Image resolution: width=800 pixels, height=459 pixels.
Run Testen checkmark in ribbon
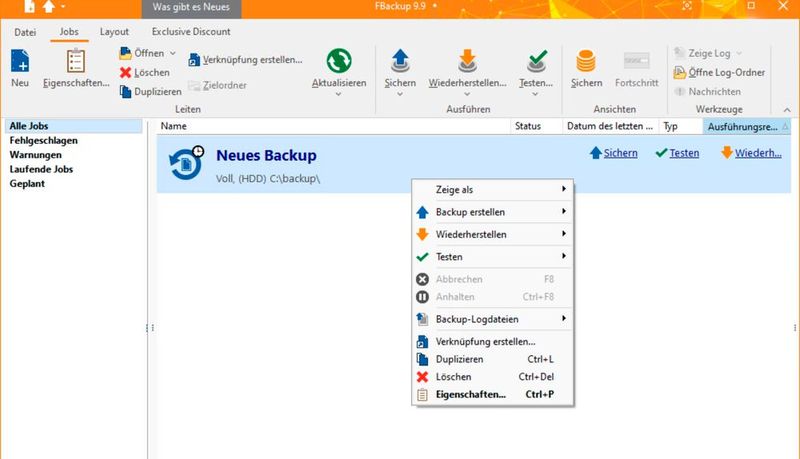(x=536, y=61)
